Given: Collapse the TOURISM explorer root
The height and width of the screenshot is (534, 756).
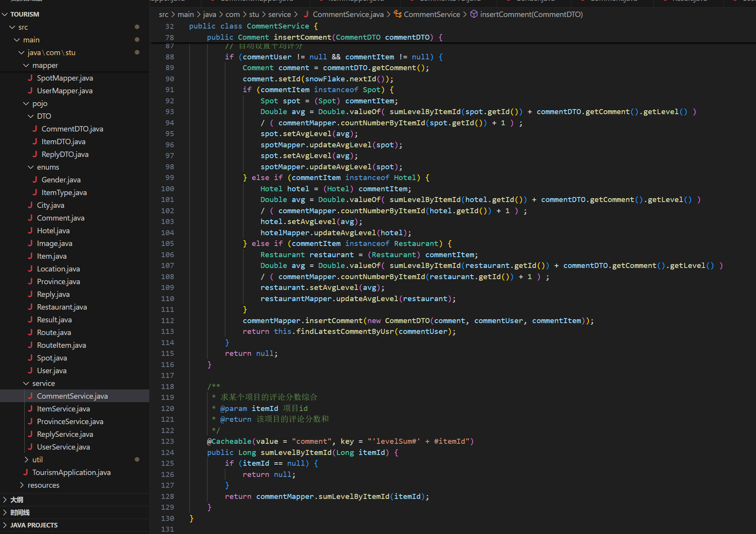Looking at the screenshot, I should point(5,14).
